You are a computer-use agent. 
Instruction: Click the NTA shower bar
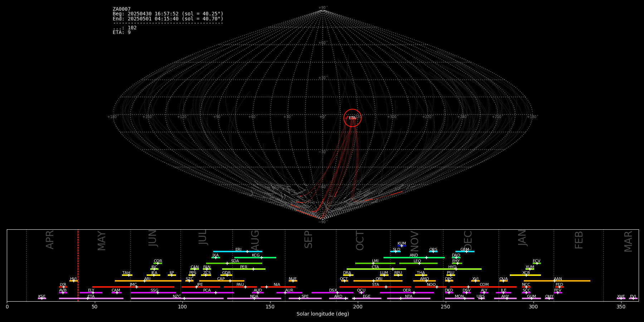coord(409,298)
